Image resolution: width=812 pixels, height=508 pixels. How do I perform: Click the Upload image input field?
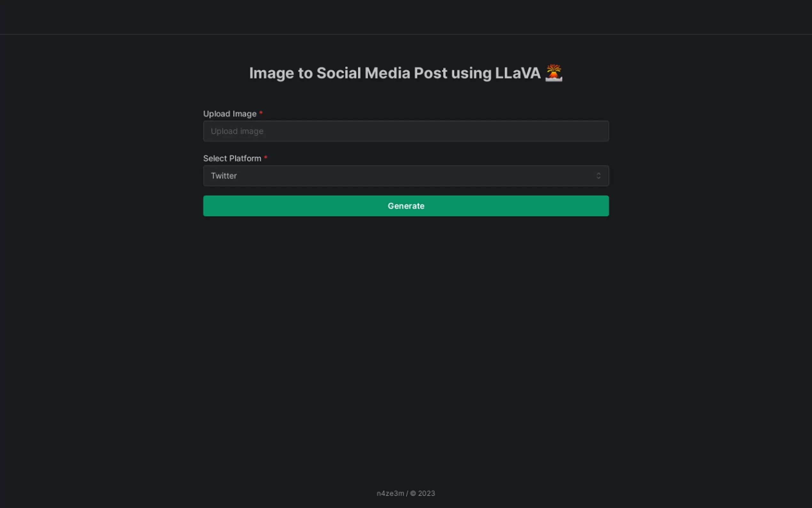(x=406, y=131)
